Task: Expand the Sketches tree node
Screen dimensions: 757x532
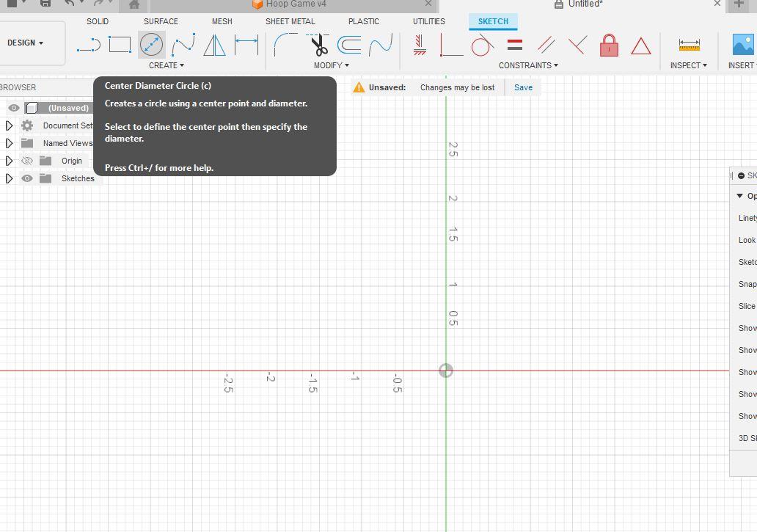Action: coord(9,178)
